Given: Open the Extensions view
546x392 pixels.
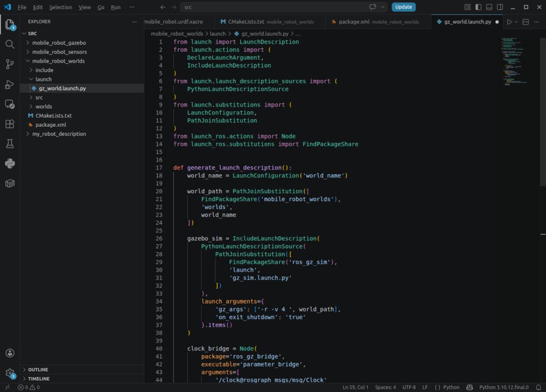Looking at the screenshot, I should (10, 124).
